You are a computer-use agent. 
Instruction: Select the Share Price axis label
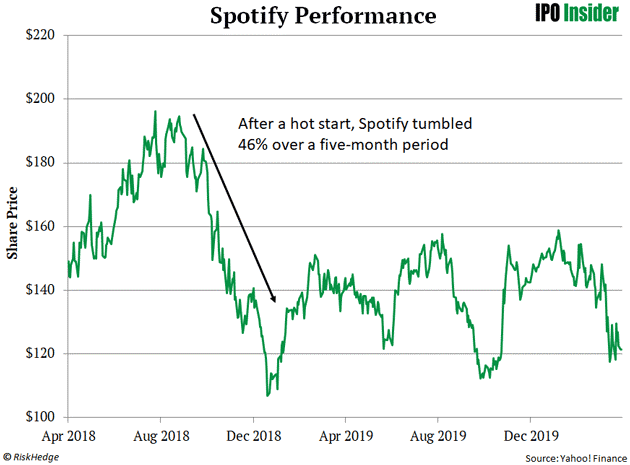[14, 226]
